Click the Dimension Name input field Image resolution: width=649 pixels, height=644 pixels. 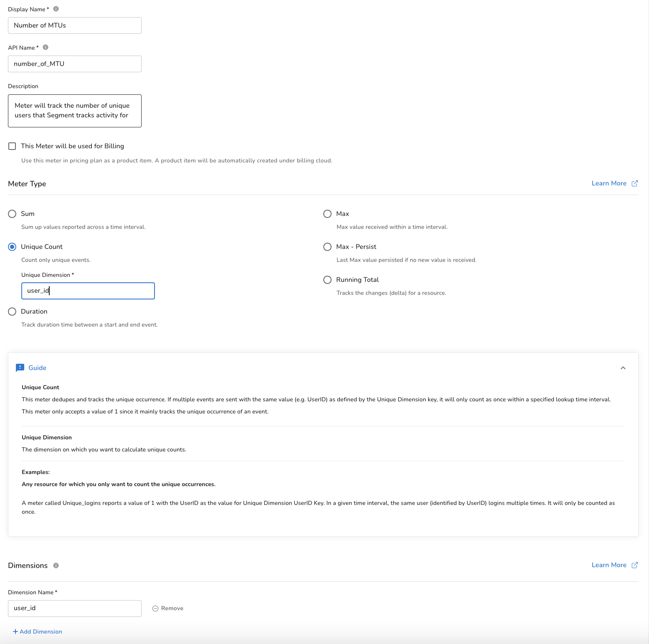tap(75, 609)
